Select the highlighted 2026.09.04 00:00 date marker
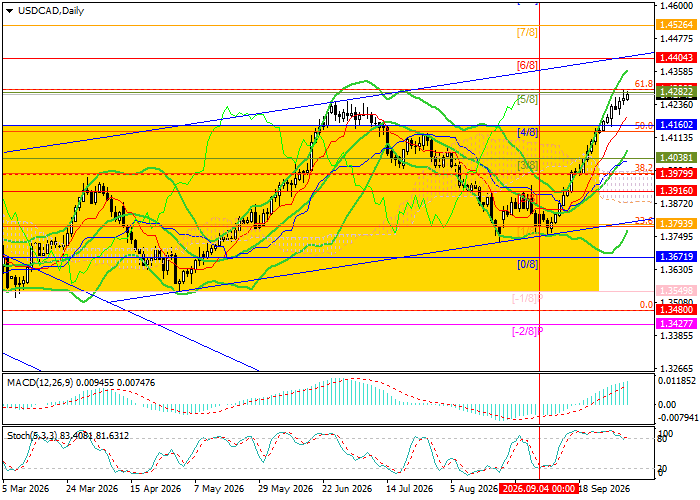This screenshot has height=500, width=700. tap(539, 488)
